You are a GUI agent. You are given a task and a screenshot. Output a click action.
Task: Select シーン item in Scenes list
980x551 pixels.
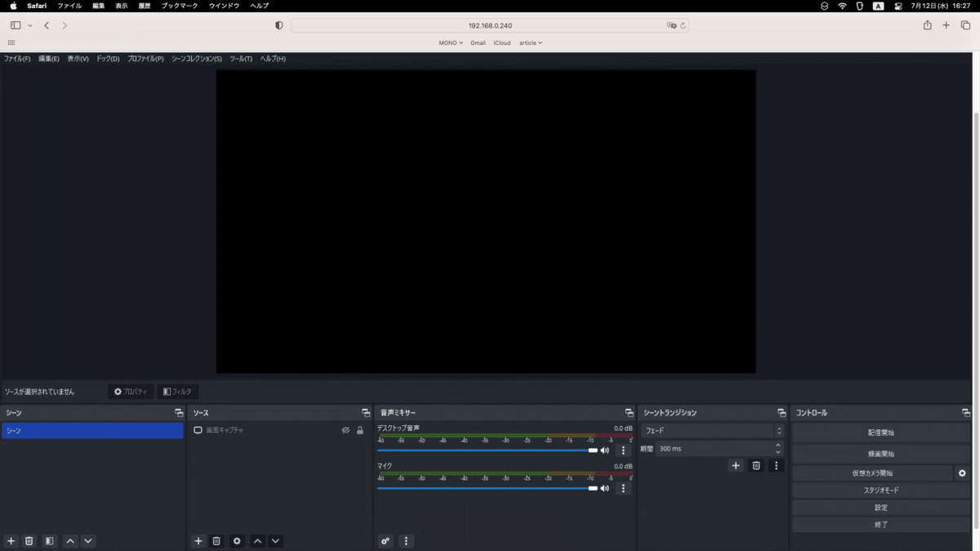tap(92, 430)
